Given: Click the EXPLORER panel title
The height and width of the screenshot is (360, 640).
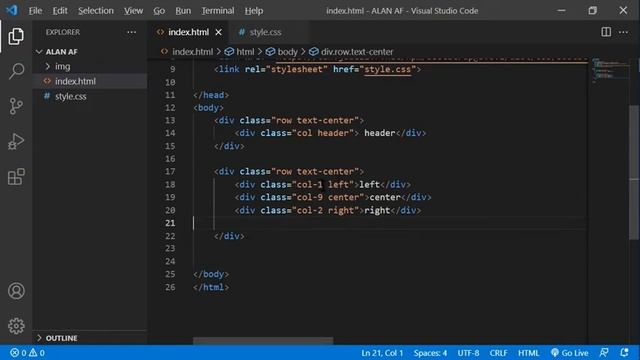Looking at the screenshot, I should (63, 32).
